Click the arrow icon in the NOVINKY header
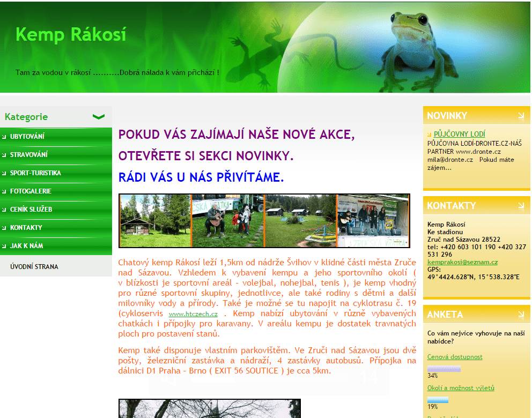 521,115
